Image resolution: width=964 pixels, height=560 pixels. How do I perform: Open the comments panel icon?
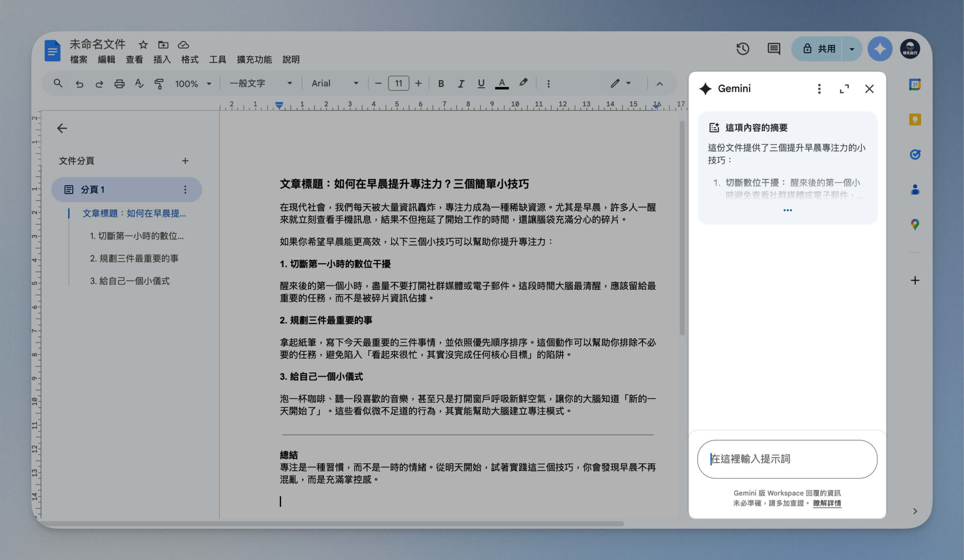point(773,49)
